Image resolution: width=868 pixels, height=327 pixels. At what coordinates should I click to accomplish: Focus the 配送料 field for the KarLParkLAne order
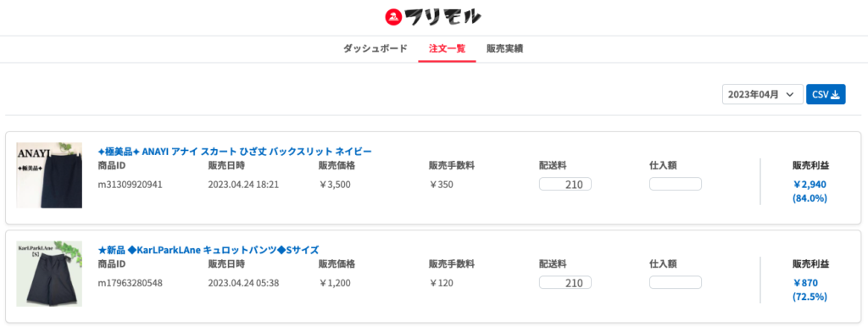pos(565,283)
